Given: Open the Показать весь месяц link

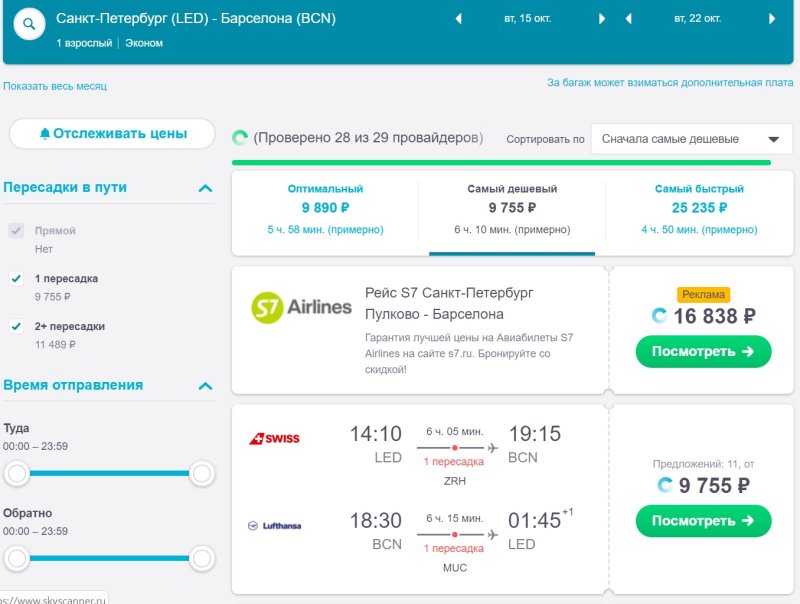Looking at the screenshot, I should pos(55,86).
